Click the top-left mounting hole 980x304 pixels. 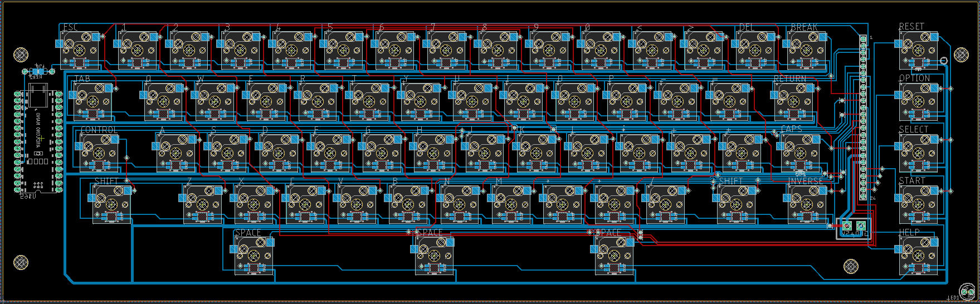coord(21,55)
